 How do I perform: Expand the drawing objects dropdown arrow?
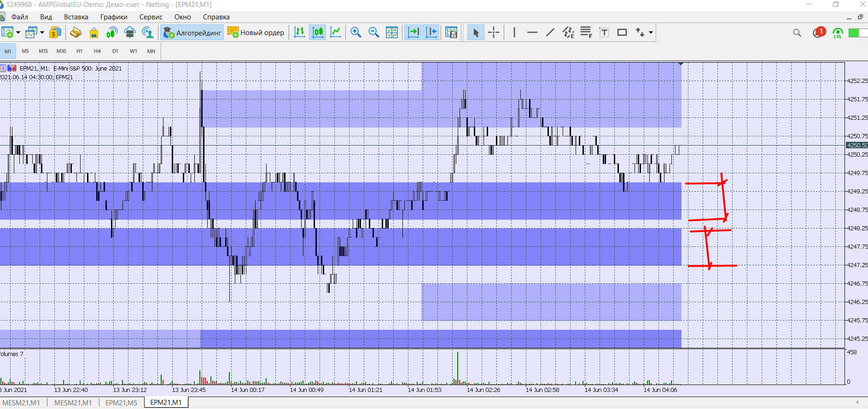651,32
